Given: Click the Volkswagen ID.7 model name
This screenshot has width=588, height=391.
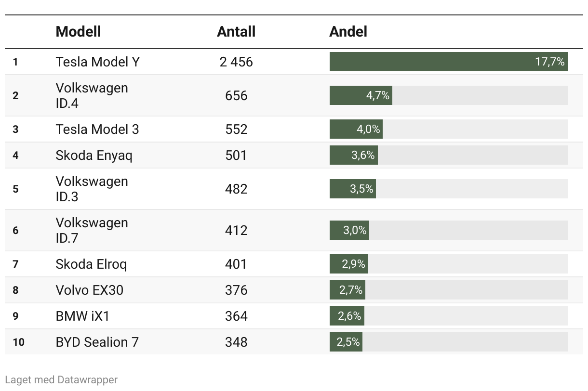Looking at the screenshot, I should pyautogui.click(x=92, y=230).
